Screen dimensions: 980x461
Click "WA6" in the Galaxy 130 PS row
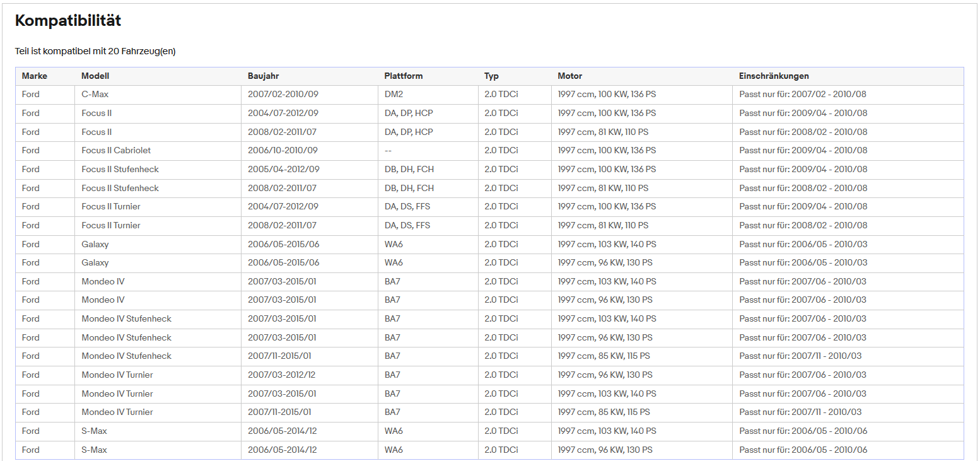point(394,262)
